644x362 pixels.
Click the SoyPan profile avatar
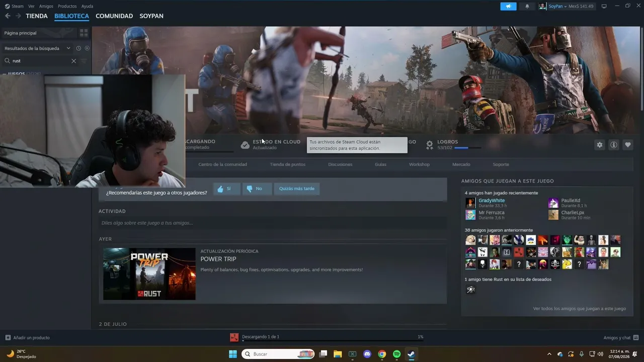(542, 7)
